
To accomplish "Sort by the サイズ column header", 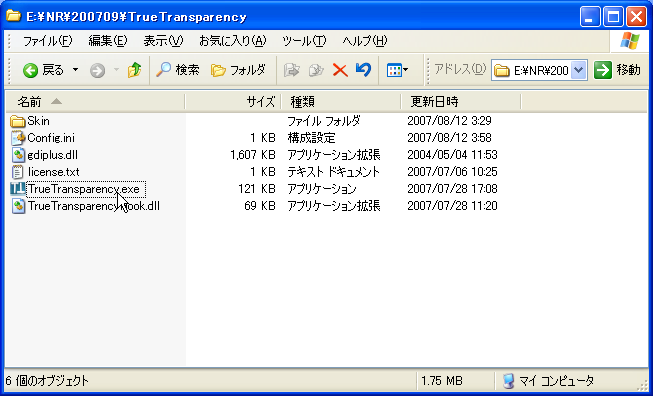I will click(233, 102).
